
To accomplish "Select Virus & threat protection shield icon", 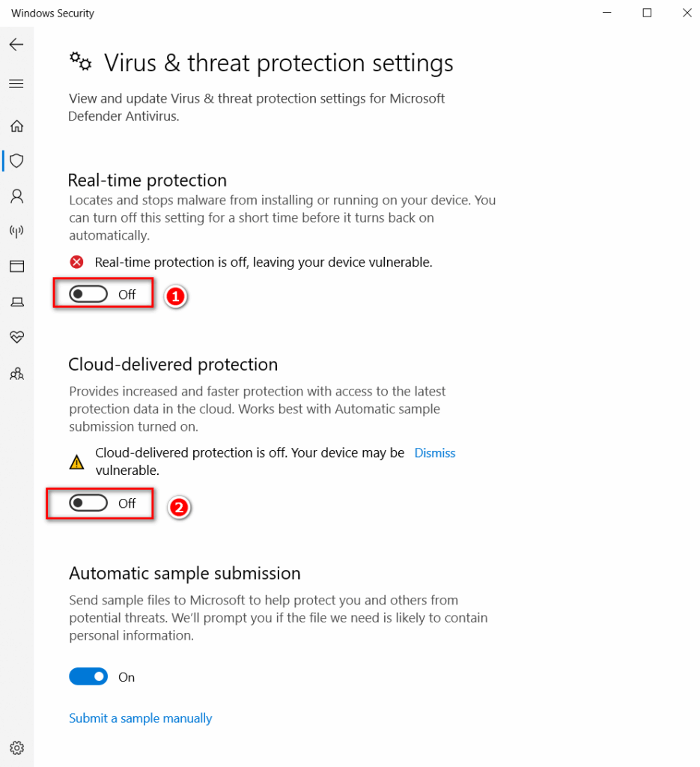I will 16,161.
